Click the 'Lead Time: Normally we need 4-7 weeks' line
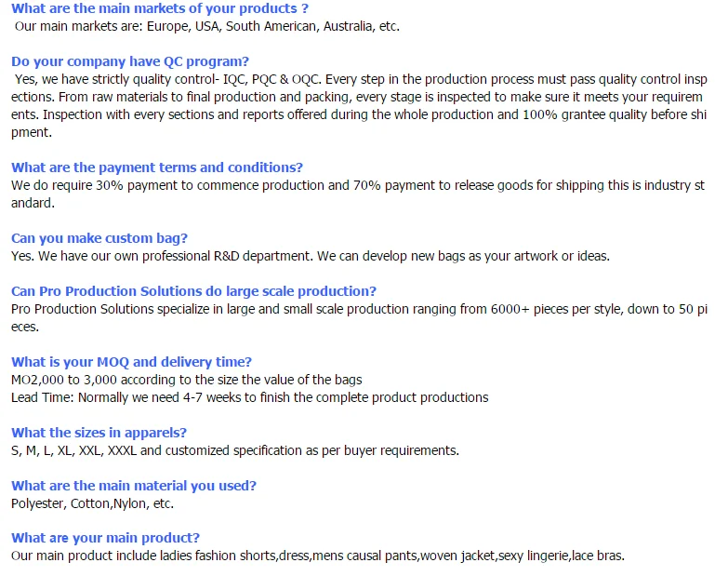This screenshot has width=728, height=576. (250, 397)
